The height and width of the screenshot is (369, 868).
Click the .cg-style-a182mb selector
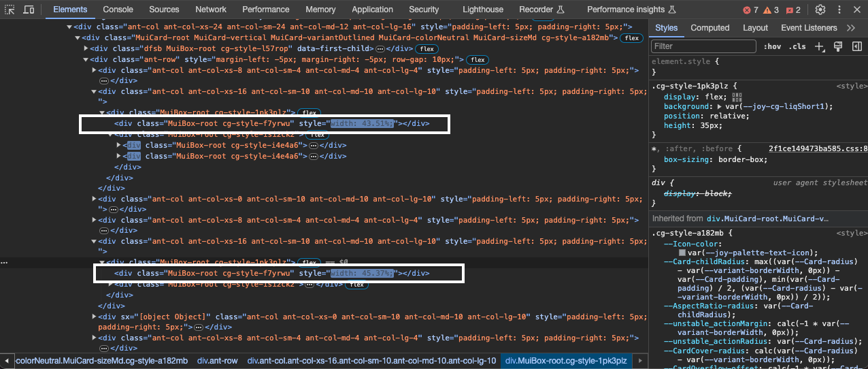click(689, 233)
